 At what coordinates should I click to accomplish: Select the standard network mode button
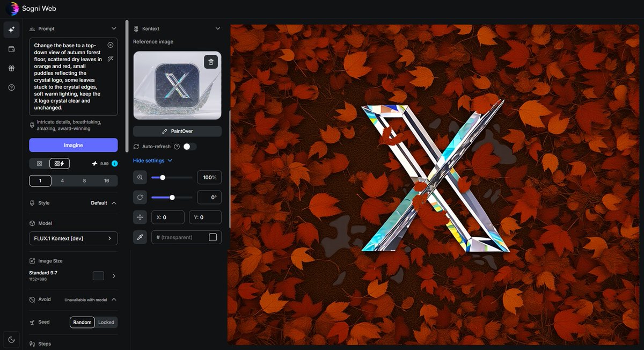point(39,163)
